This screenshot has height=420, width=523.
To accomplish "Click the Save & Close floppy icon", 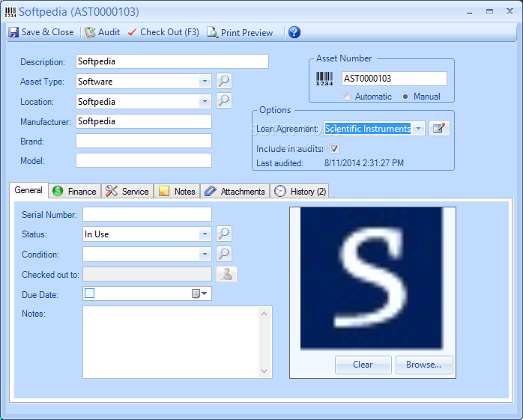I will click(x=13, y=32).
